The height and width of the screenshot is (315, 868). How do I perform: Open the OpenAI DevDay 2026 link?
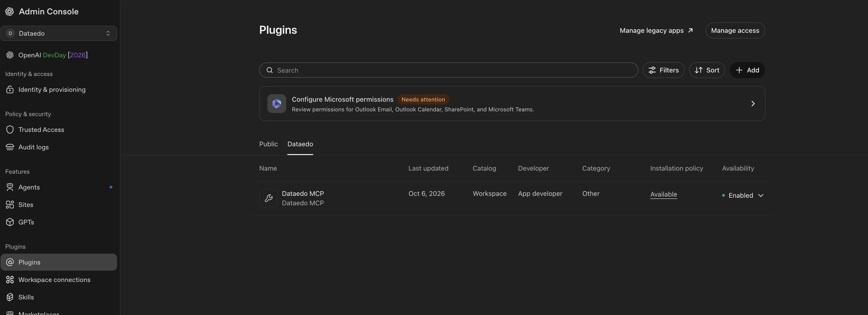(53, 55)
